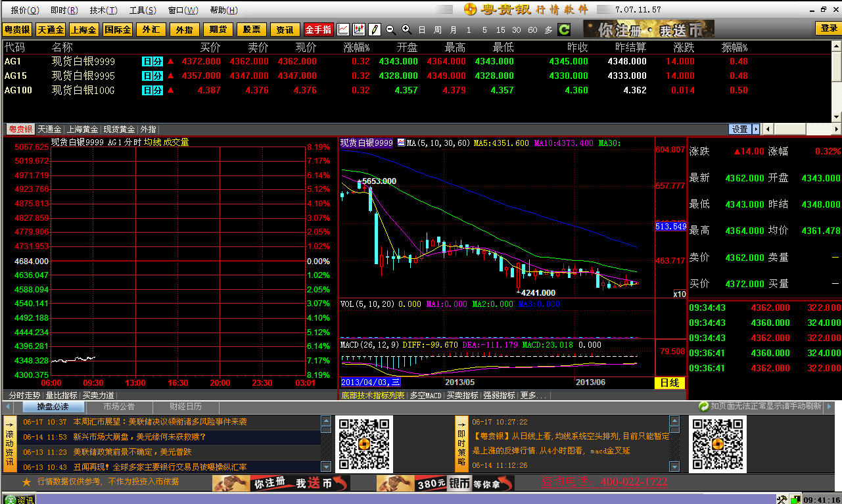Toggle MA indicator icon beside chart title
842x504 pixels.
pos(400,143)
